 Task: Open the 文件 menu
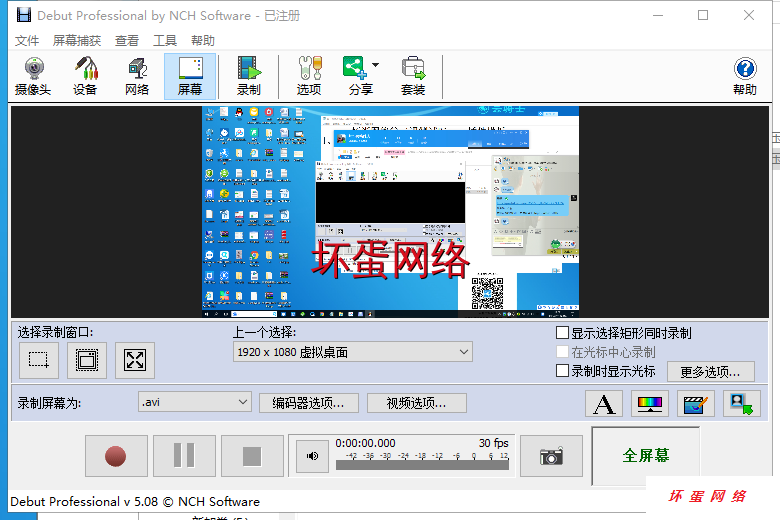click(x=27, y=41)
